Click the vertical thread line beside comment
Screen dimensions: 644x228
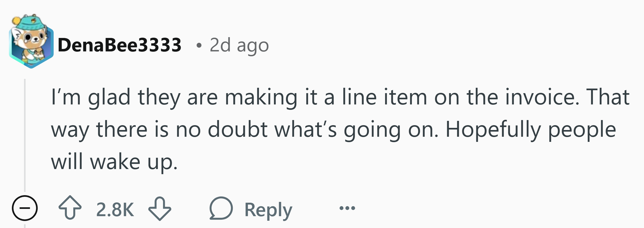[x=25, y=135]
